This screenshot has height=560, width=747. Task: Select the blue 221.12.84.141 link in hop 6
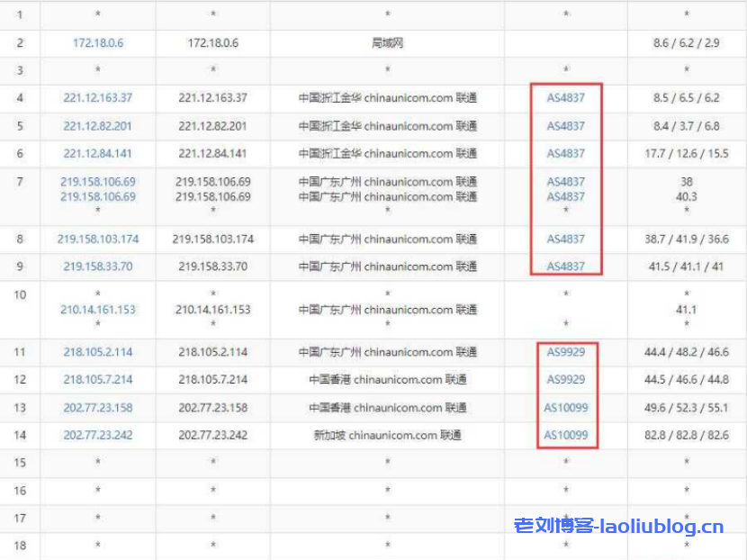coord(98,154)
